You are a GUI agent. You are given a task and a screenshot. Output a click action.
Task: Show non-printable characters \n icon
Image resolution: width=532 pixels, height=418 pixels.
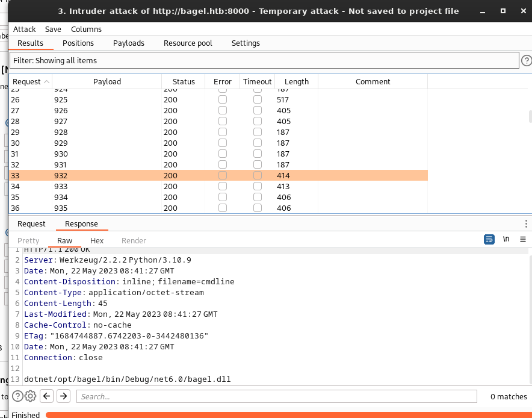pos(506,239)
